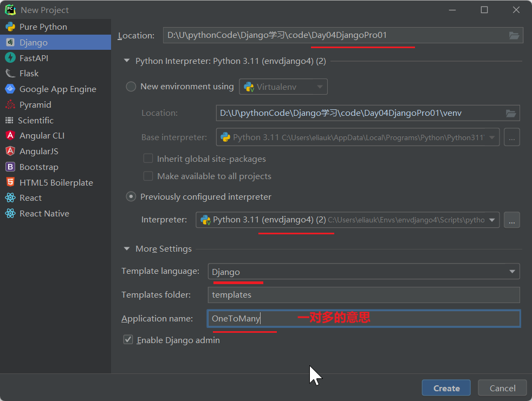Click the FastAPI lightning icon
The image size is (532, 401).
pyautogui.click(x=10, y=58)
